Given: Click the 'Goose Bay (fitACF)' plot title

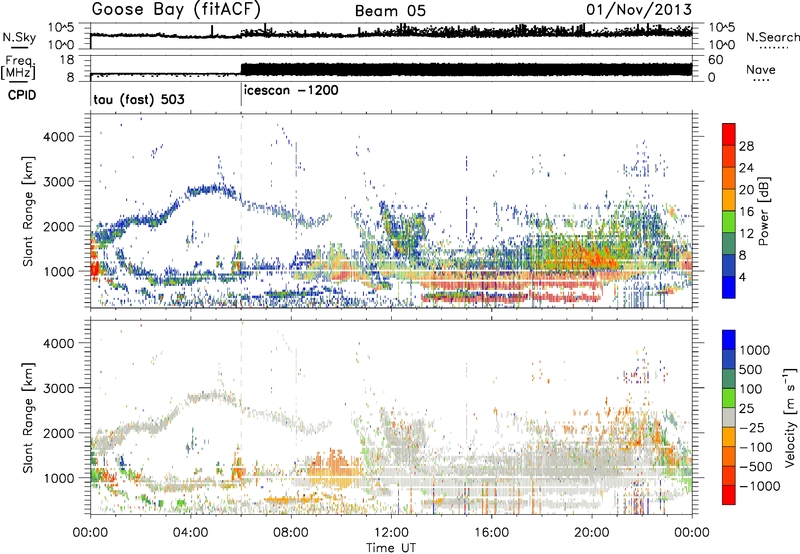Looking at the screenshot, I should tap(176, 10).
